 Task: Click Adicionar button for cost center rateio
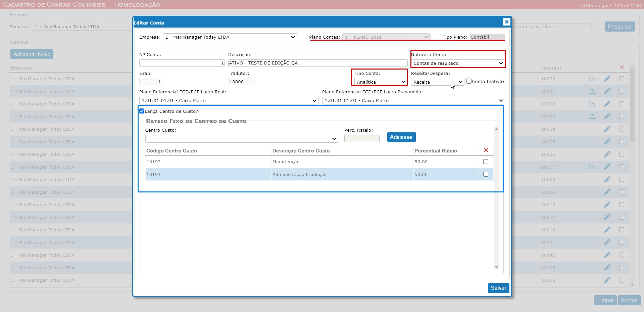401,137
